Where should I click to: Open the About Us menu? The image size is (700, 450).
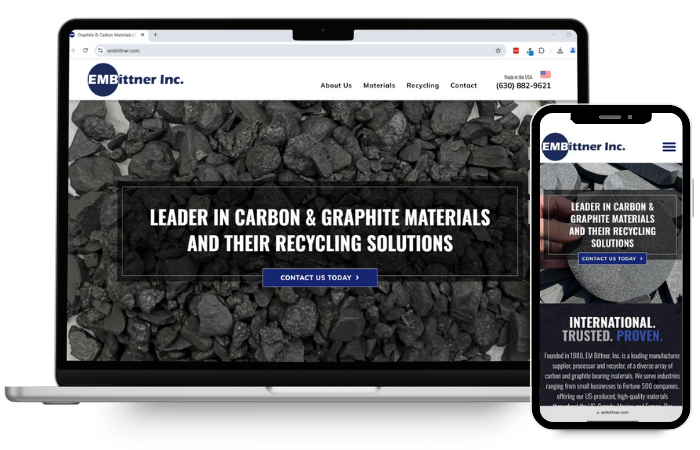336,85
